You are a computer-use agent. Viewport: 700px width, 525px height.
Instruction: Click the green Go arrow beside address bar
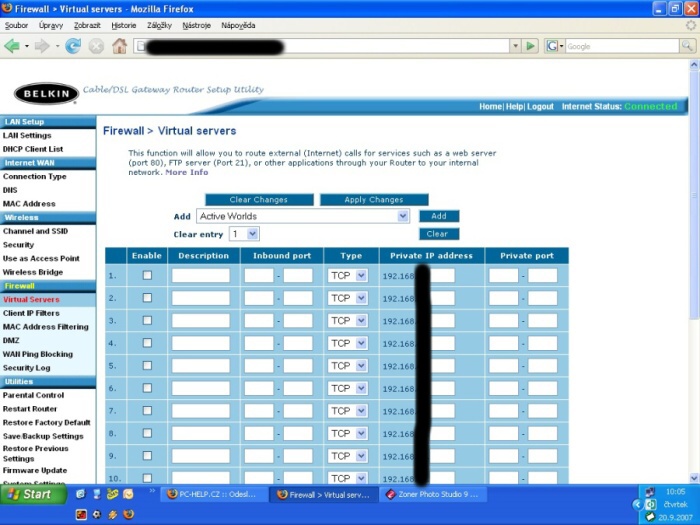click(x=530, y=46)
